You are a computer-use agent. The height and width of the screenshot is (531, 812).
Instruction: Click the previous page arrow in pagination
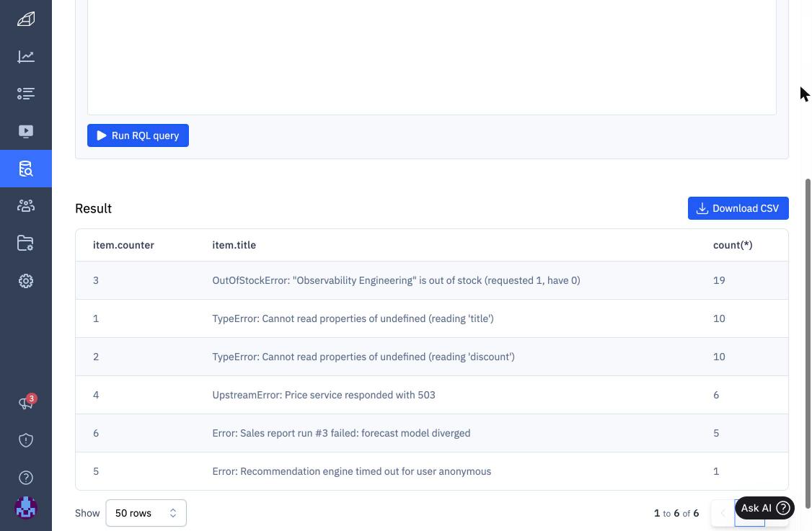click(x=723, y=514)
